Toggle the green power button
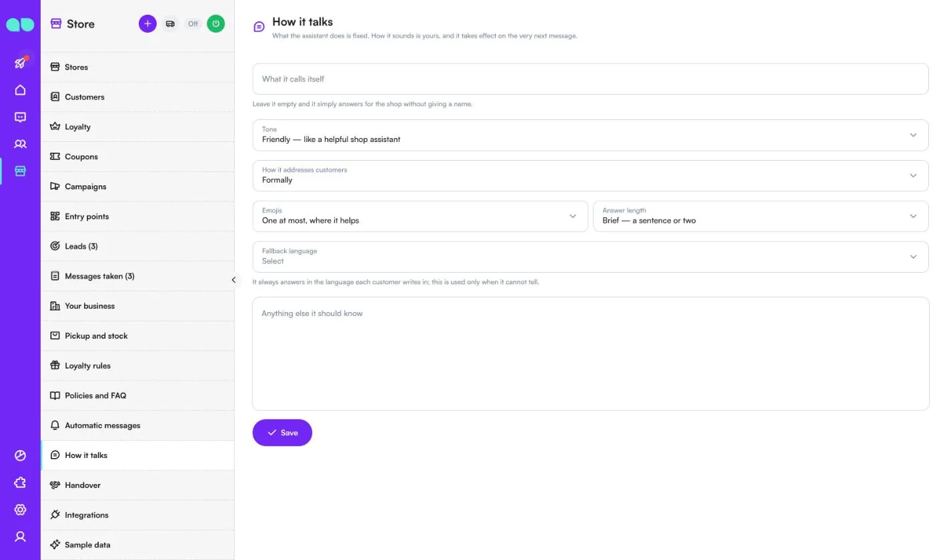The width and height of the screenshot is (947, 560). [x=215, y=24]
